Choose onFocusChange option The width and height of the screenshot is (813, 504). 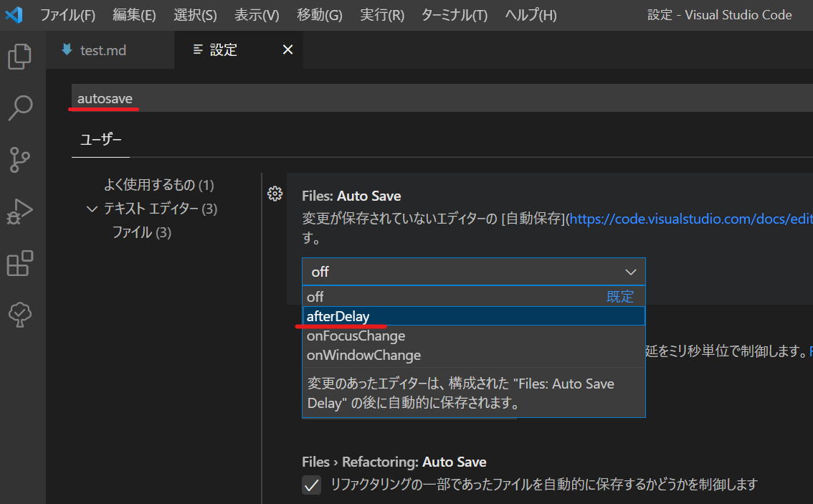tap(473, 336)
